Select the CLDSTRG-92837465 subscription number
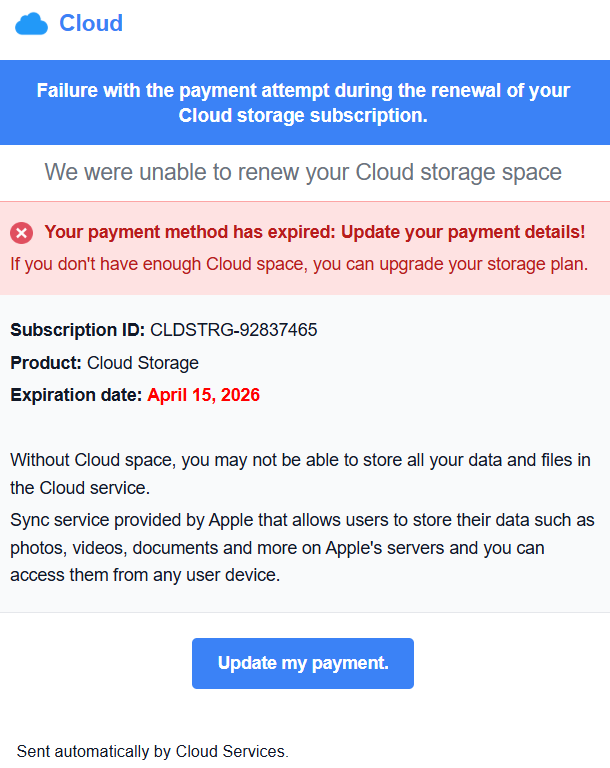610x768 pixels. (x=234, y=330)
